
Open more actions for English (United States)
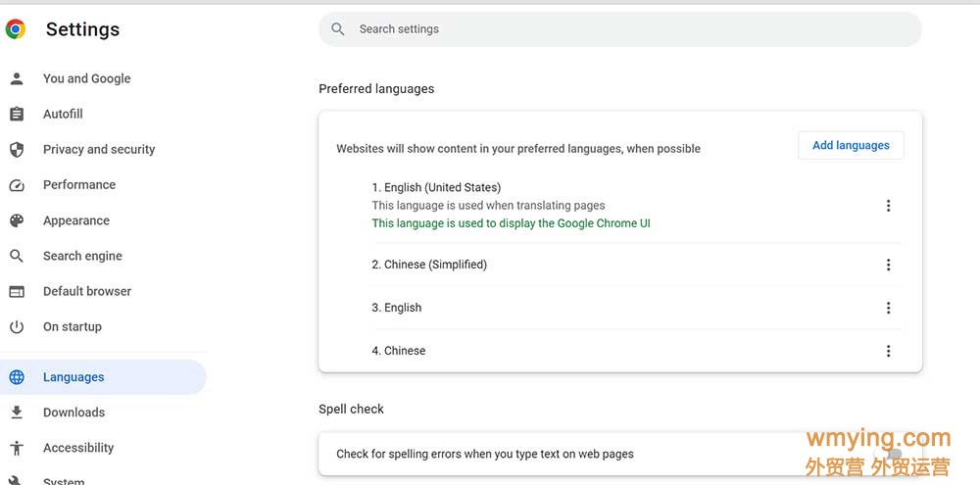(x=888, y=206)
